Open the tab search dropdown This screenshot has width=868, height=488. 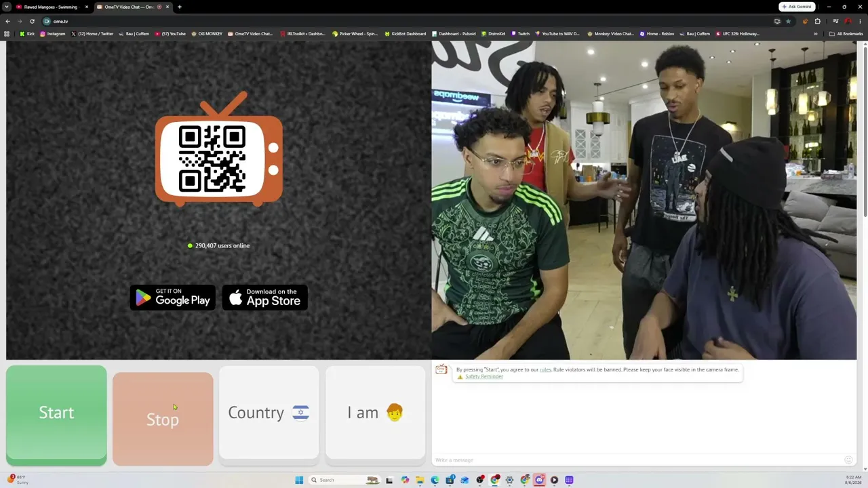pyautogui.click(x=7, y=7)
